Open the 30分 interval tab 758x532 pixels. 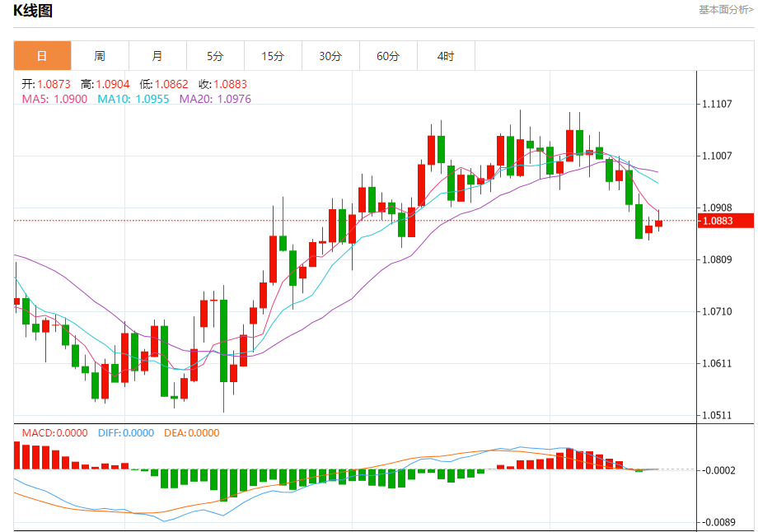tap(330, 56)
